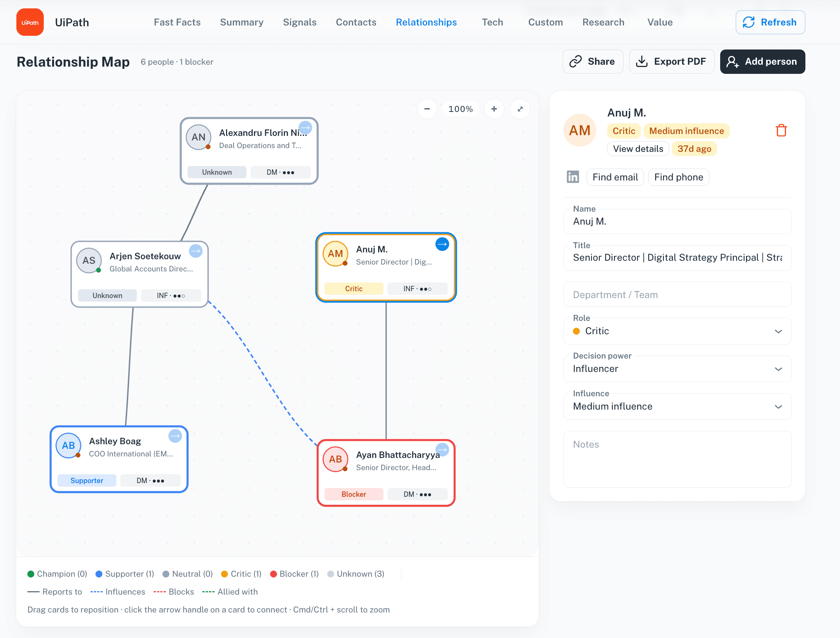
Task: Select the AB avatar on Ayan card
Action: point(335,459)
